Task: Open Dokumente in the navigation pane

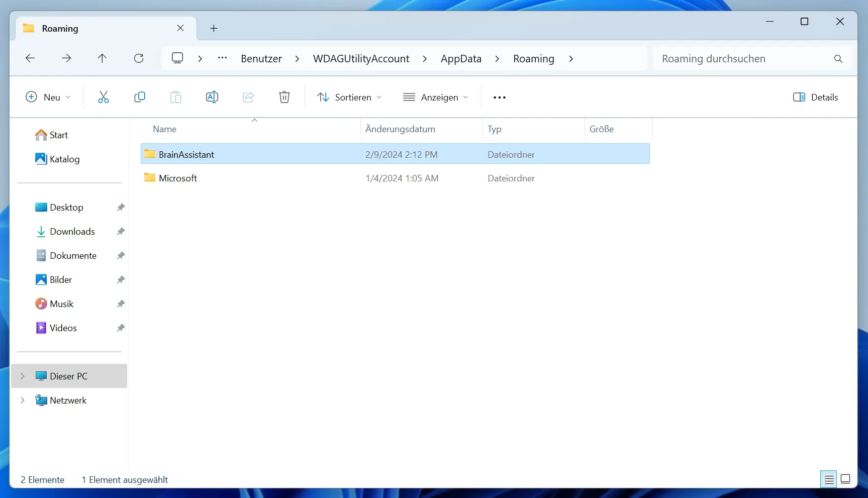Action: tap(66, 255)
